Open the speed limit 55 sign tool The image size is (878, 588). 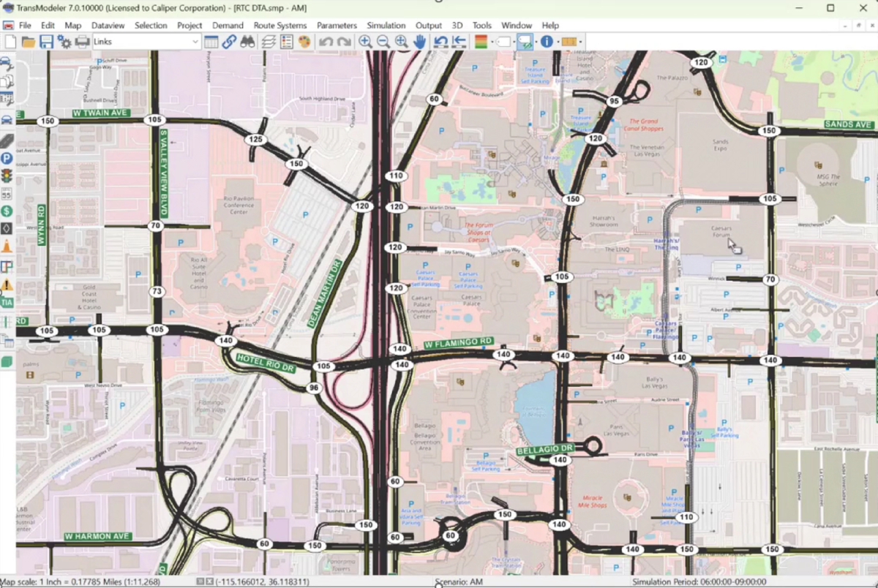click(7, 194)
